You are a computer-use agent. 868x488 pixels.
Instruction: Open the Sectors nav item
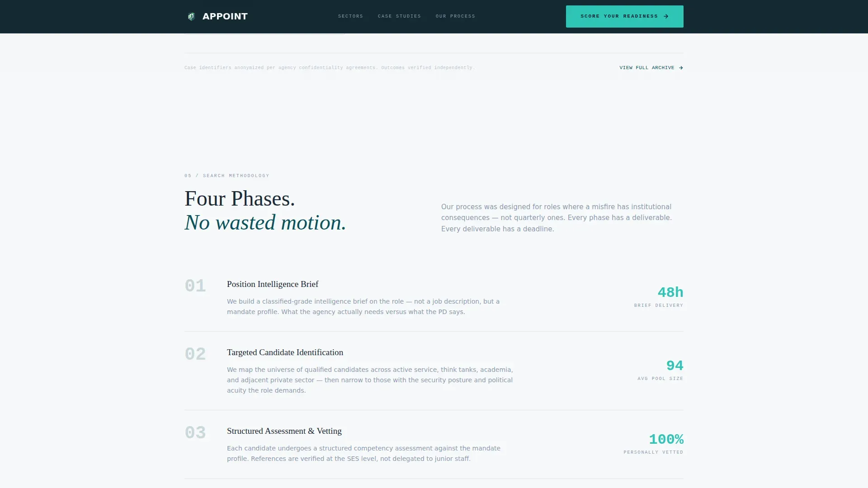(x=350, y=16)
